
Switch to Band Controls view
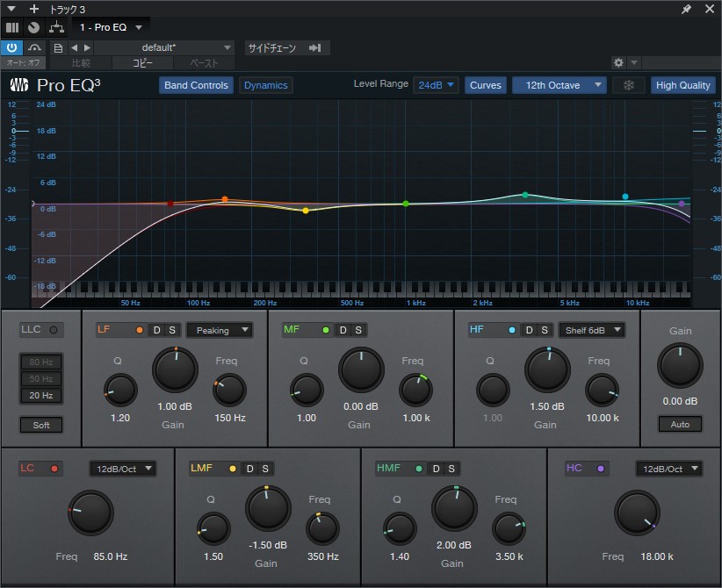click(x=196, y=85)
